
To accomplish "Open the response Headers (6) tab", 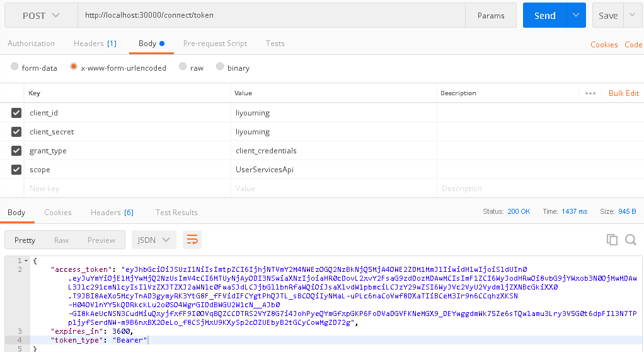I will 112,213.
